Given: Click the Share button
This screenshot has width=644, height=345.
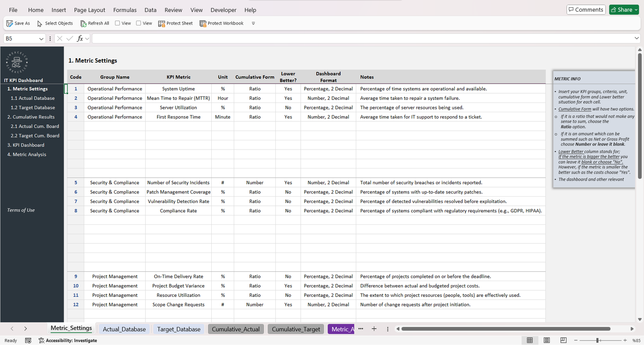Looking at the screenshot, I should (623, 10).
